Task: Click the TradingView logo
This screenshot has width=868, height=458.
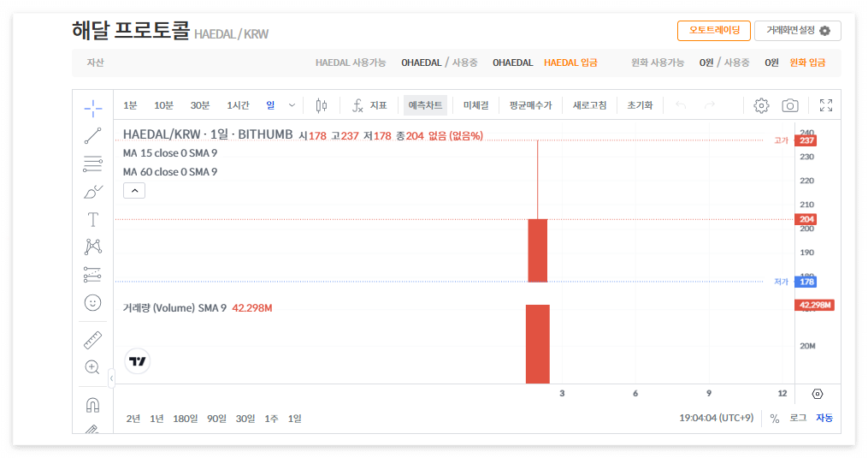Action: [138, 361]
